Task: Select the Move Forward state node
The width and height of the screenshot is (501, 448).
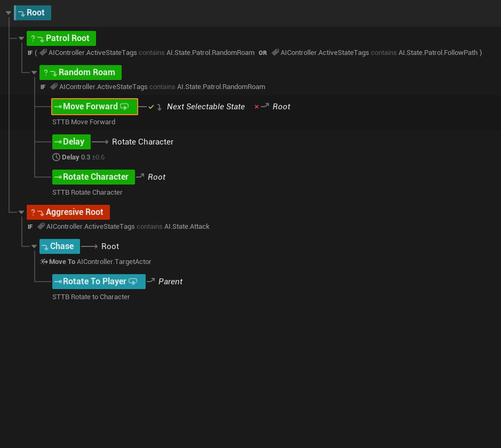Action: 94,107
